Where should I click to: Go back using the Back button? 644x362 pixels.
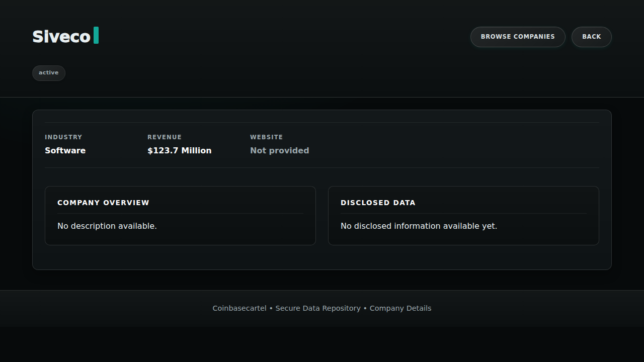pyautogui.click(x=591, y=37)
